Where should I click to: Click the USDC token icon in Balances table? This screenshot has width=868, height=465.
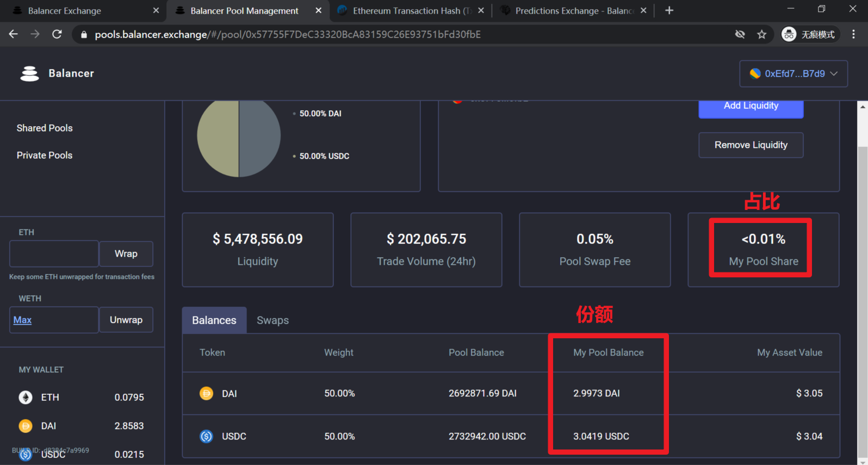[207, 436]
